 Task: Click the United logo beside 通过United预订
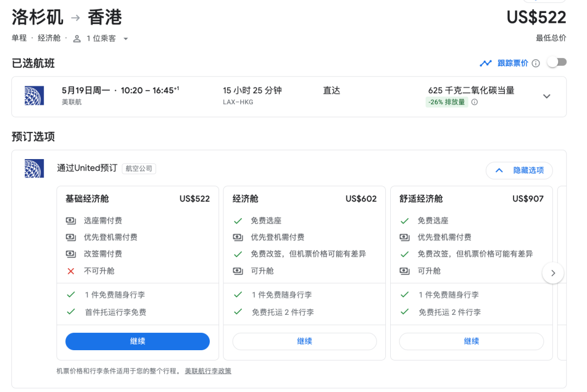click(x=34, y=169)
